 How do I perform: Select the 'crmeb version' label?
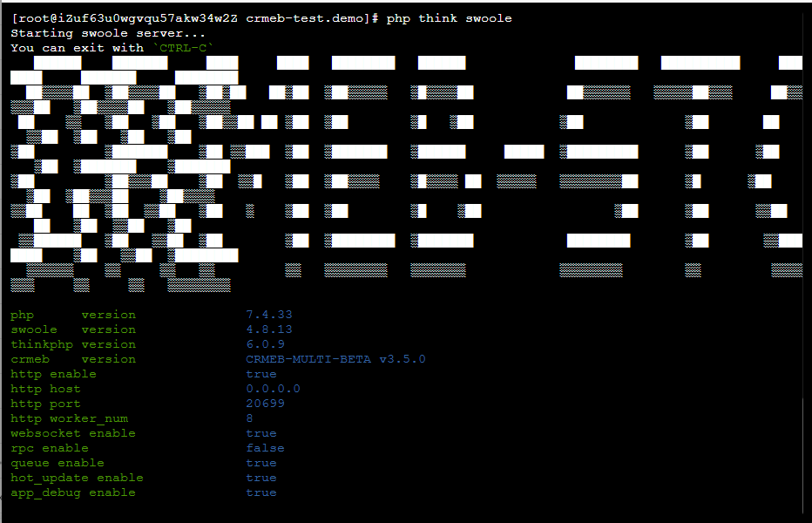pyautogui.click(x=73, y=359)
